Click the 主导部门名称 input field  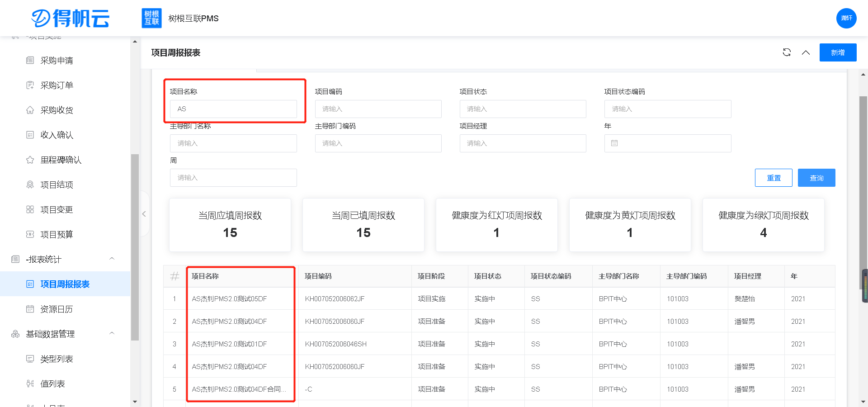tap(233, 143)
